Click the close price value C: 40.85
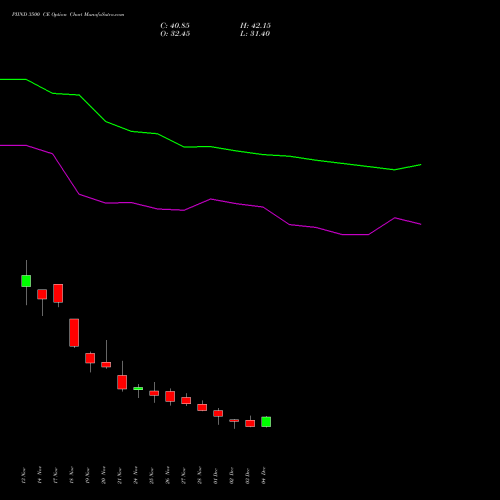 pyautogui.click(x=175, y=26)
